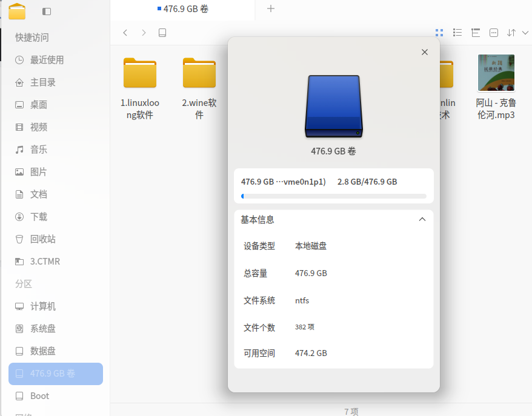Image resolution: width=532 pixels, height=416 pixels.
Task: Click the disk usage progress bar
Action: (333, 195)
